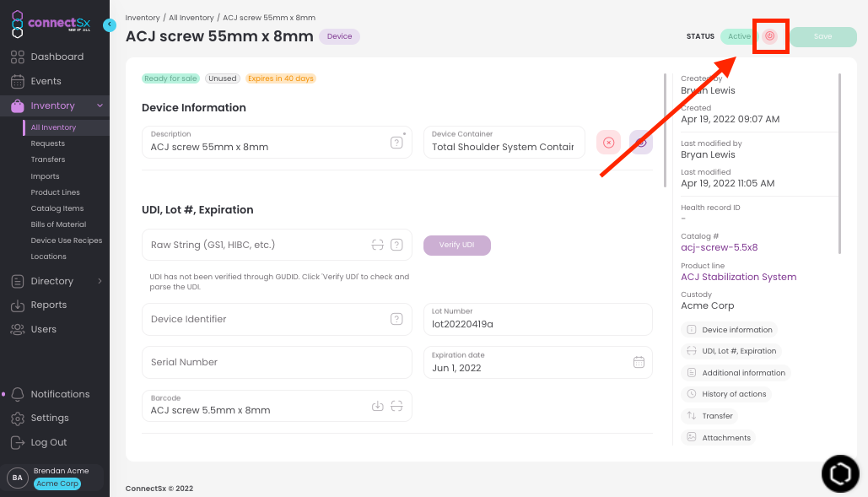Click the download icon beside Barcode field

377,406
